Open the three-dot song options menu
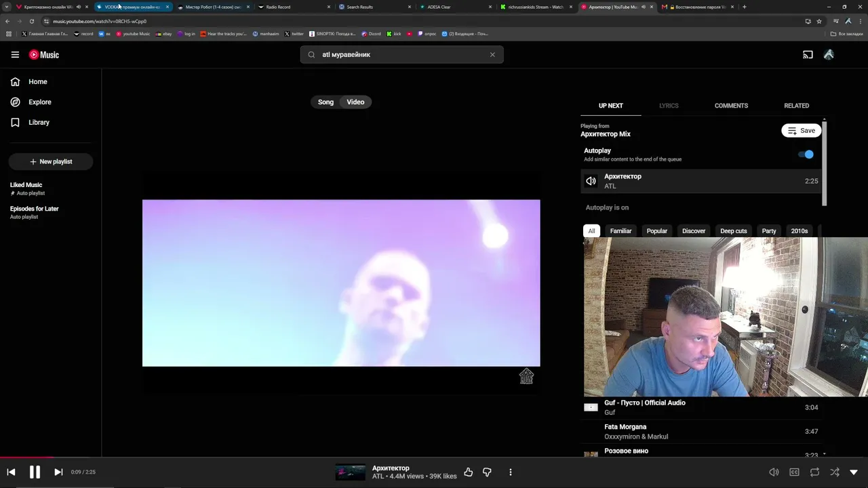 click(511, 472)
